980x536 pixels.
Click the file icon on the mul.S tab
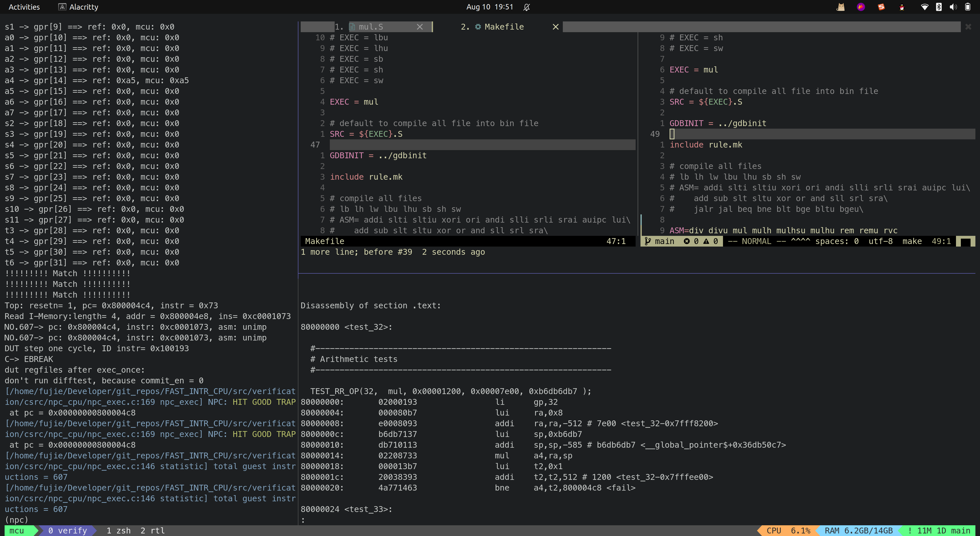352,27
